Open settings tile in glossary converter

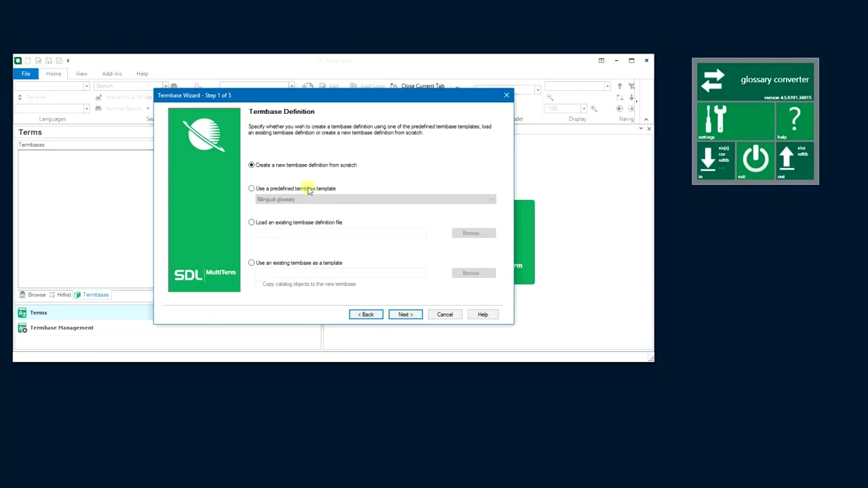click(x=736, y=123)
